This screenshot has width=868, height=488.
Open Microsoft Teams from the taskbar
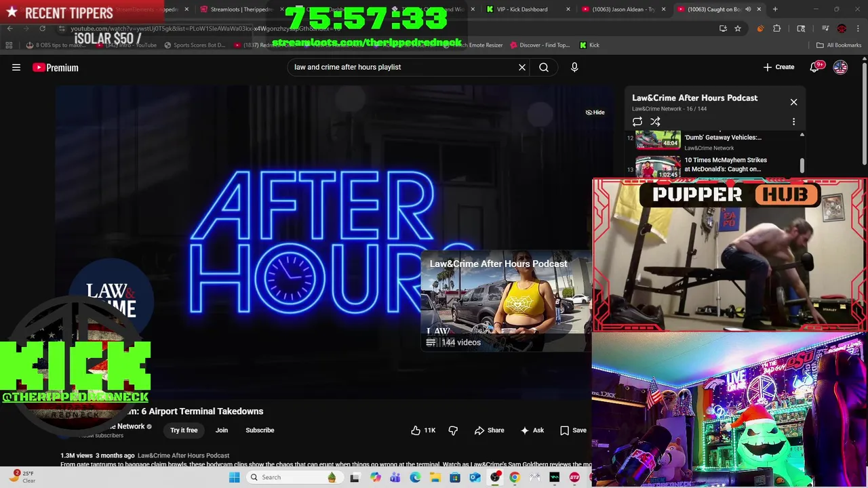pyautogui.click(x=395, y=477)
